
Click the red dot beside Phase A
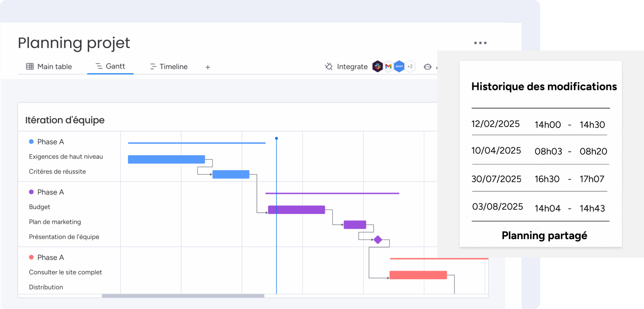[31, 257]
